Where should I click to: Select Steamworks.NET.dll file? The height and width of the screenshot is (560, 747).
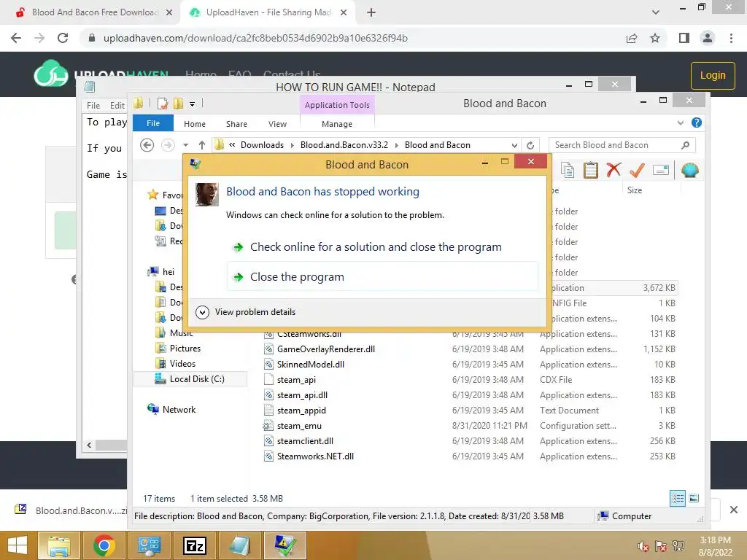tap(315, 456)
